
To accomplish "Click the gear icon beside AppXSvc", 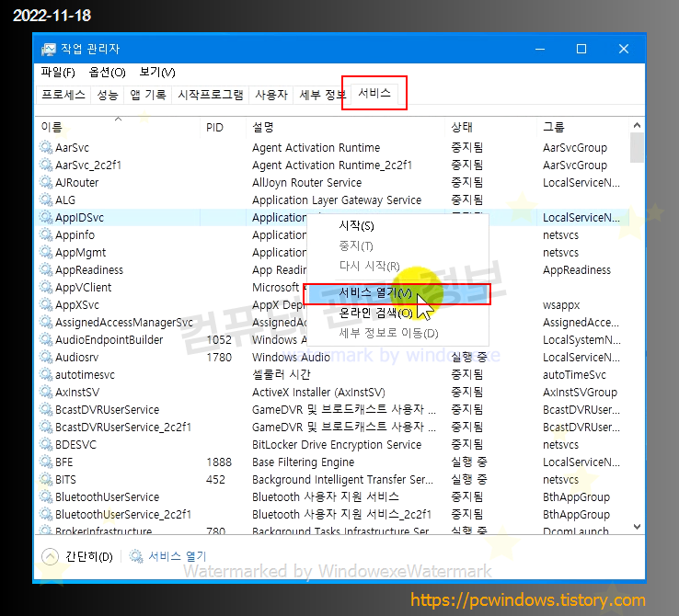I will 46,304.
